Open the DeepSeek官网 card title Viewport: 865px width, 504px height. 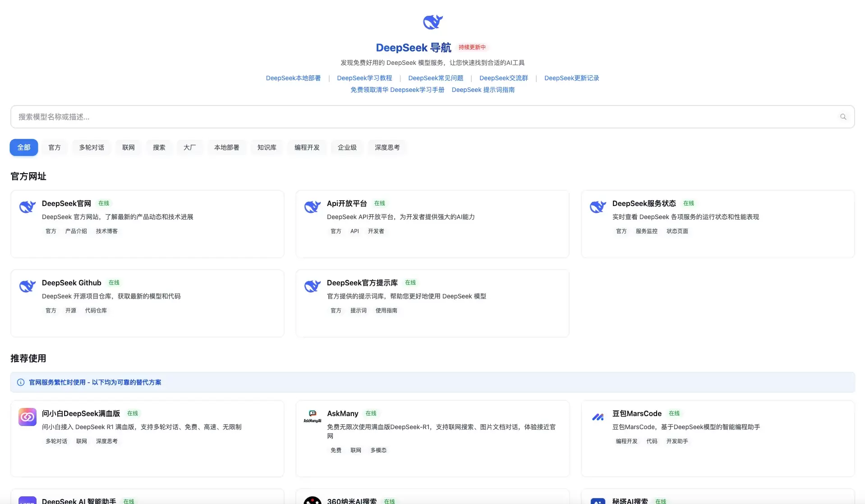point(66,203)
